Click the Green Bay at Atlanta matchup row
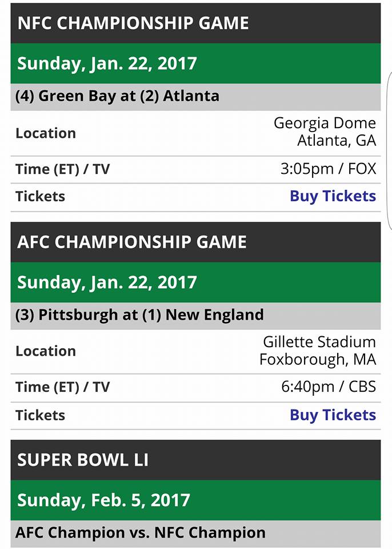The width and height of the screenshot is (392, 549). [117, 96]
